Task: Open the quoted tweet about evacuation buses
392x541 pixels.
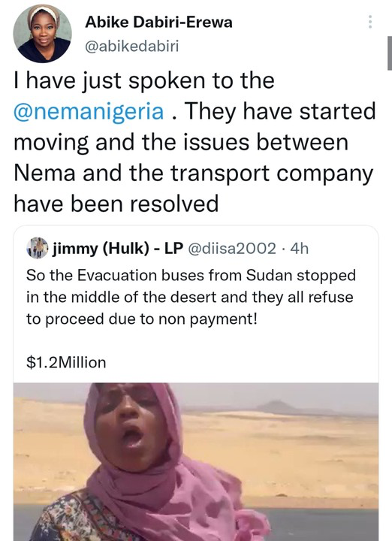Action: 196,298
